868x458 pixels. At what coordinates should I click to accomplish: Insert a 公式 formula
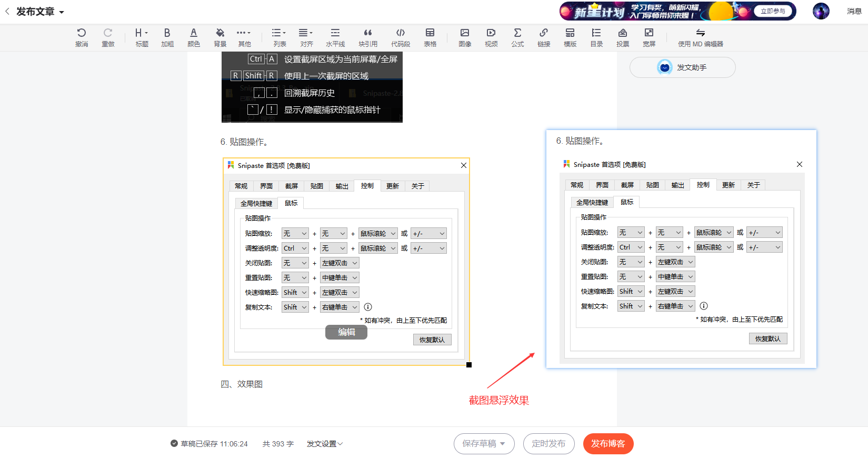click(x=517, y=38)
